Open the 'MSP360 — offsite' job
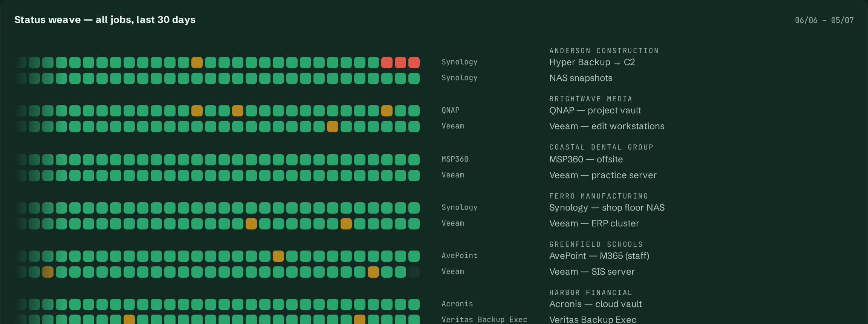This screenshot has width=868, height=324. 586,159
